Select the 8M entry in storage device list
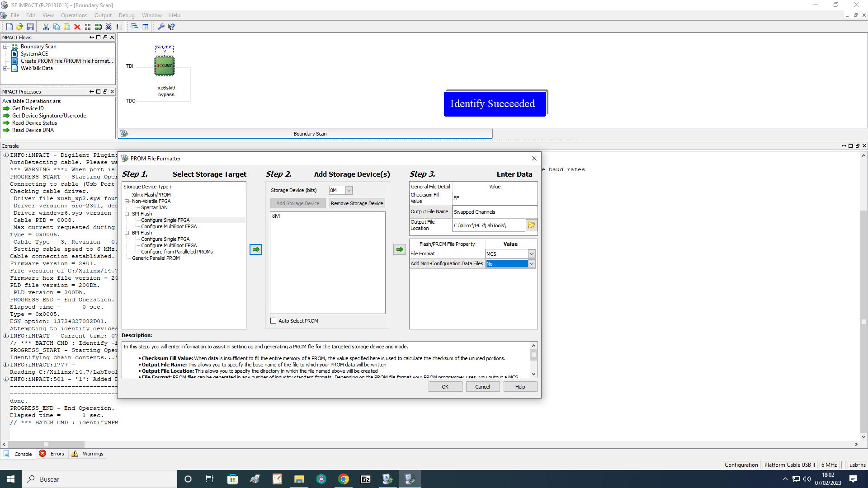The height and width of the screenshot is (488, 868). pos(276,216)
